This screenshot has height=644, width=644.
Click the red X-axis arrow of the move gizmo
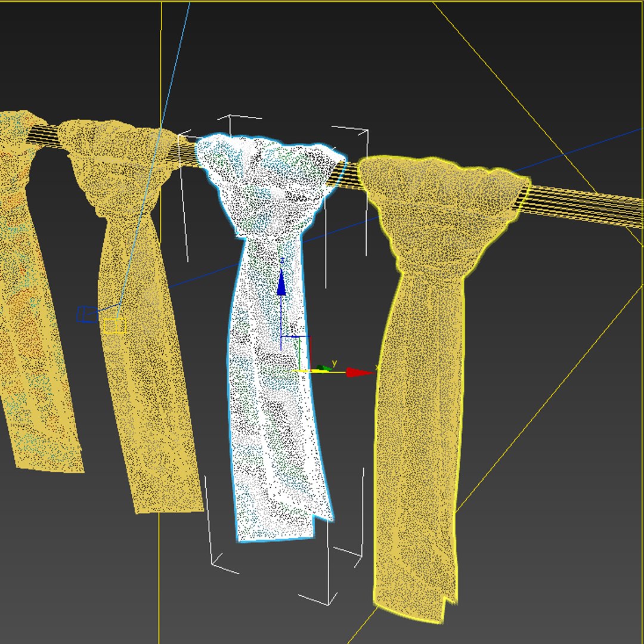(360, 373)
